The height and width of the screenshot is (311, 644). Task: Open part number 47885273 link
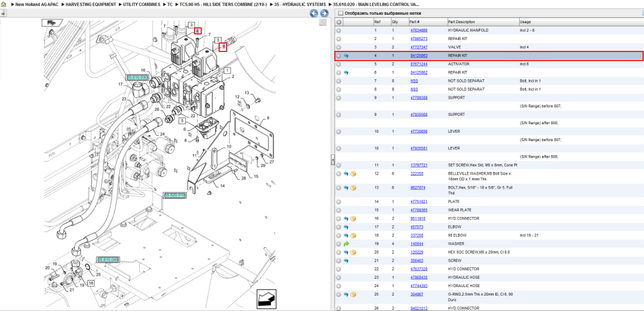click(419, 39)
